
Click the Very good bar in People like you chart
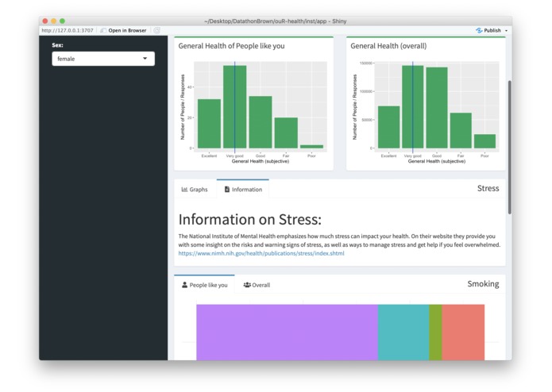[235, 107]
